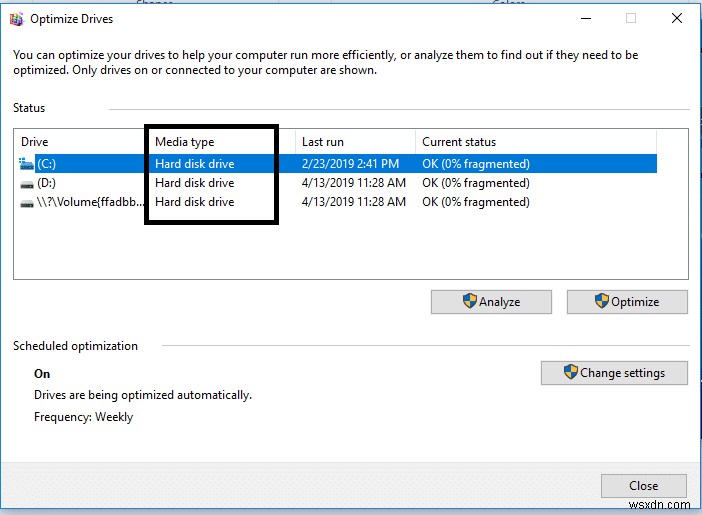Sort by the Drive column header

(x=34, y=142)
